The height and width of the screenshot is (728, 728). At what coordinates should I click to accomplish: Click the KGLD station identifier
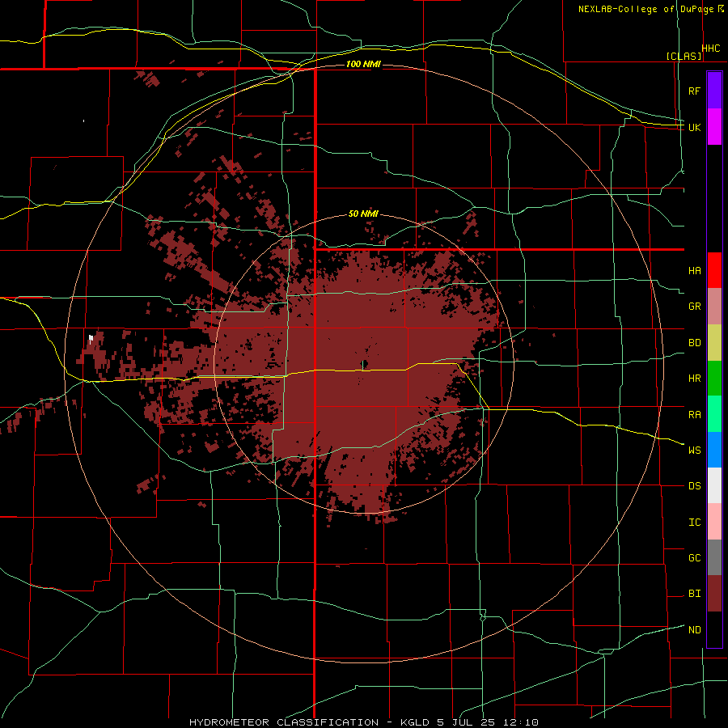(416, 722)
